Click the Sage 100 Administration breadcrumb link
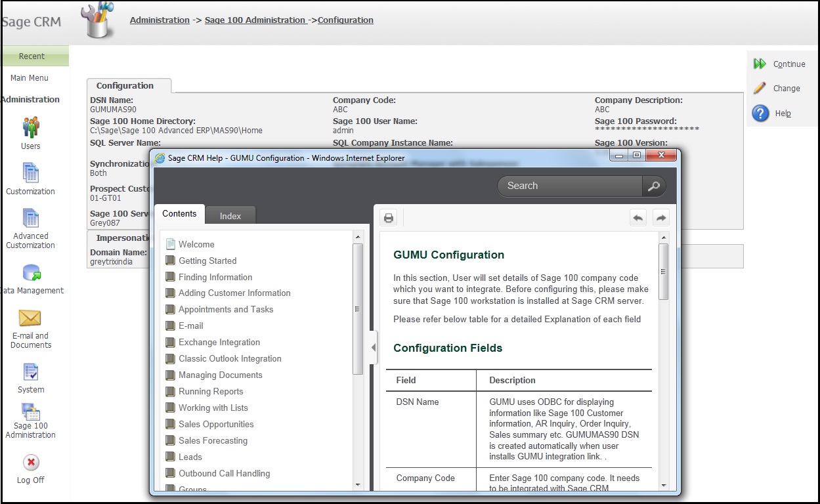Viewport: 820px width, 504px height. coord(255,20)
